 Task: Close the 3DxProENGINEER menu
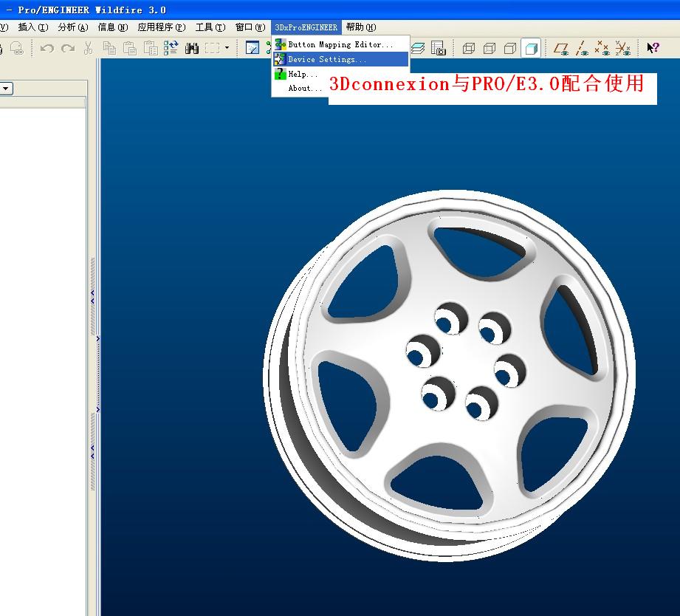coord(306,27)
